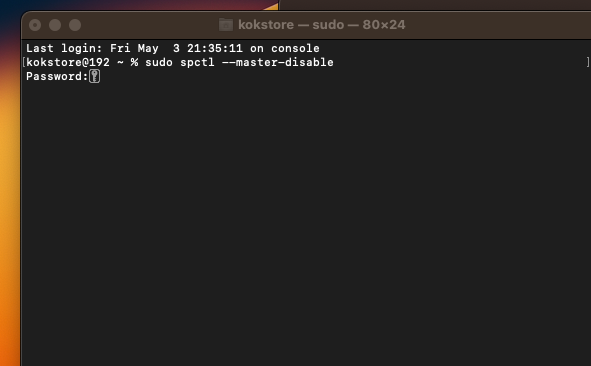Click the folder proxy icon in title bar
Image resolution: width=591 pixels, height=366 pixels.
(226, 25)
